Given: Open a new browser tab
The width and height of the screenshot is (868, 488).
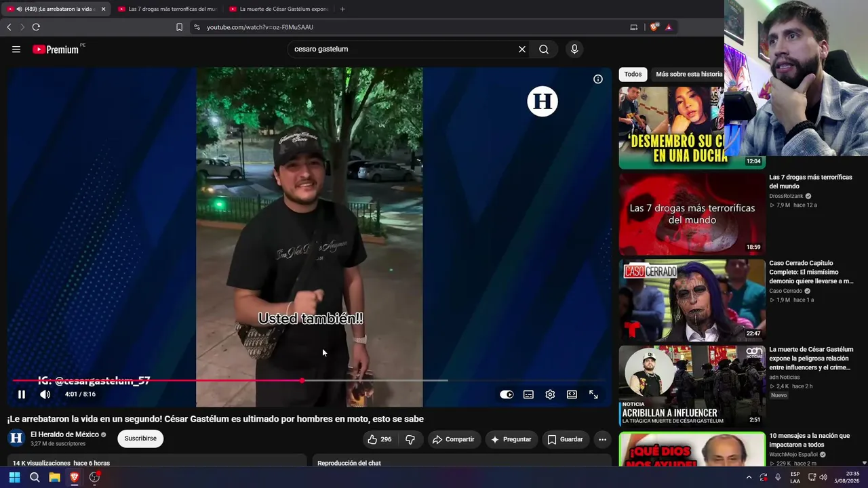Looking at the screenshot, I should (x=342, y=9).
